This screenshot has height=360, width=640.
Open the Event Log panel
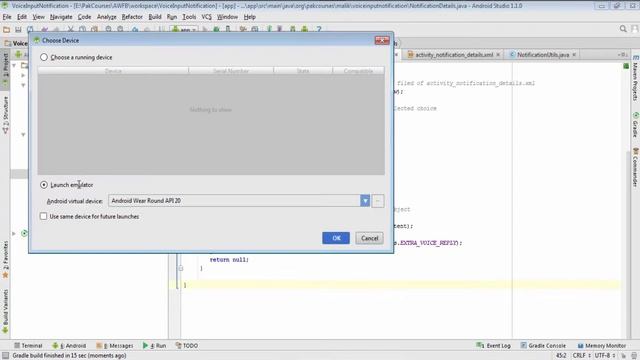point(493,345)
